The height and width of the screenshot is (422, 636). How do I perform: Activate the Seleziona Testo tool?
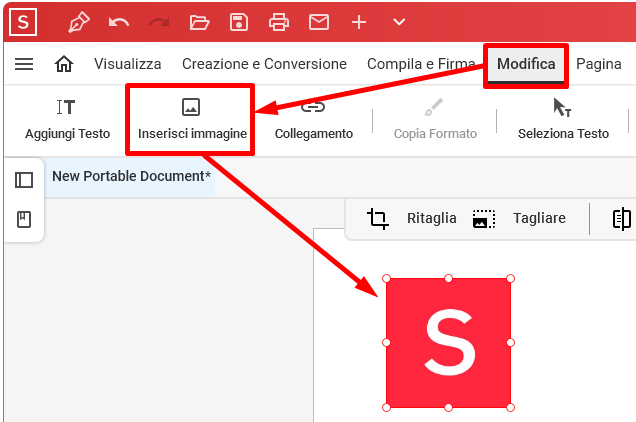pos(563,120)
